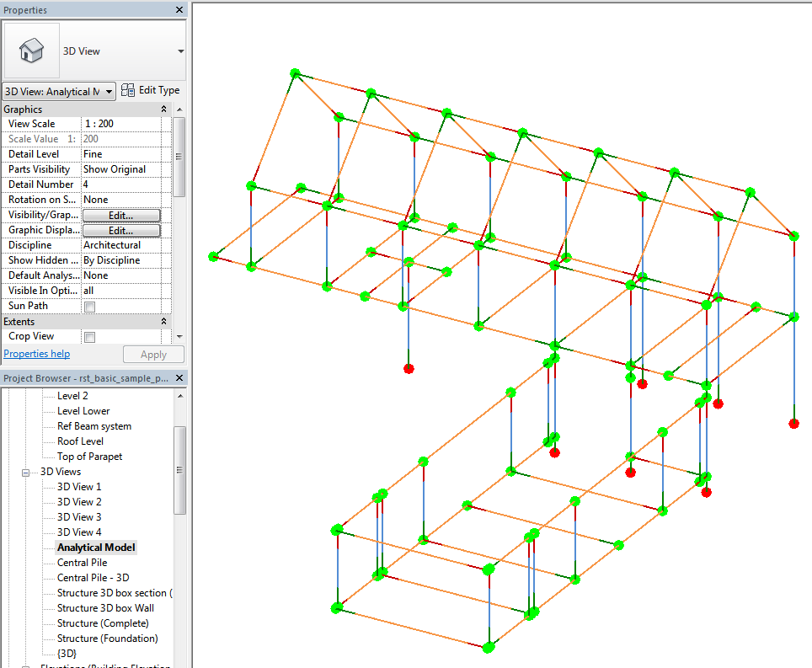The height and width of the screenshot is (668, 812).
Task: Open 3D View 4
Action: [x=79, y=532]
